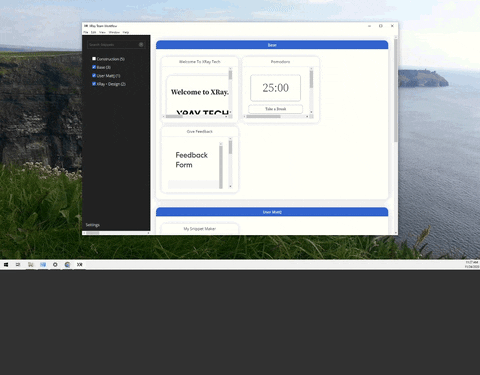Click the taskbar clock
The width and height of the screenshot is (480, 375).
[x=472, y=265]
